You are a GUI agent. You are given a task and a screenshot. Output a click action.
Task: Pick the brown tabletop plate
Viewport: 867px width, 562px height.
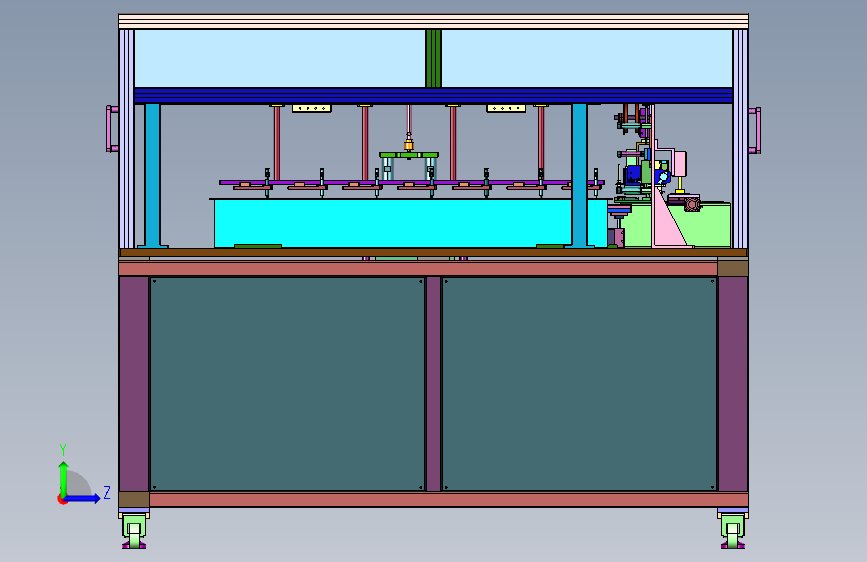click(434, 252)
